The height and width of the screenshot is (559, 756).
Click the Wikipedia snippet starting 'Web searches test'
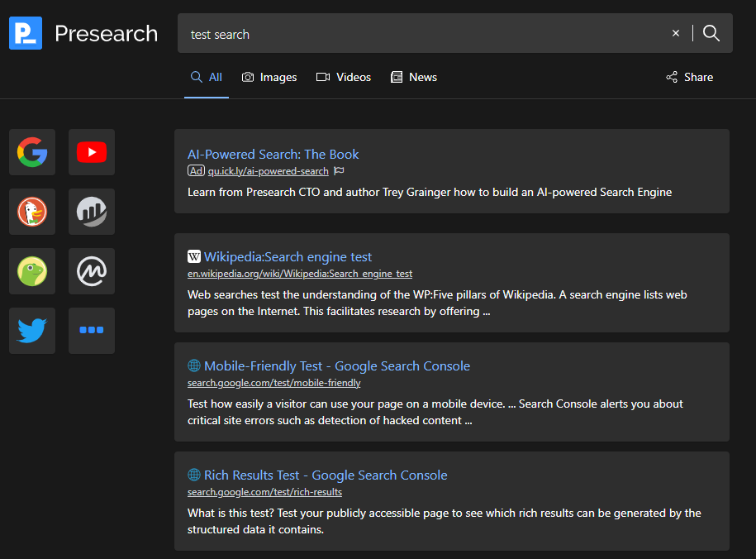(x=437, y=303)
